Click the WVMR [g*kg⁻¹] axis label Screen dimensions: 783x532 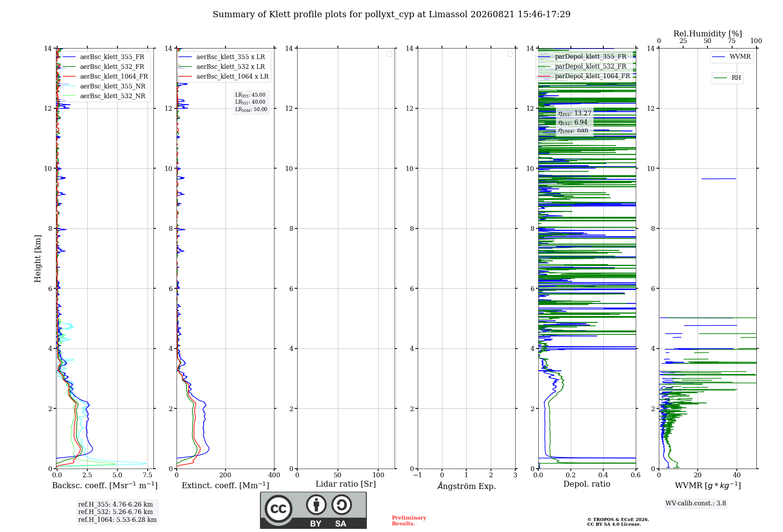coord(708,485)
